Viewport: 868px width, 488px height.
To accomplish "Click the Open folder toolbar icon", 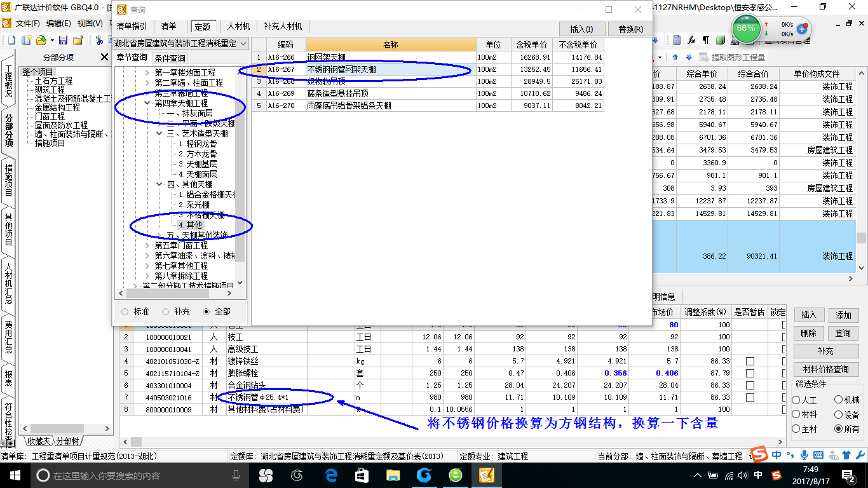I will coord(41,40).
